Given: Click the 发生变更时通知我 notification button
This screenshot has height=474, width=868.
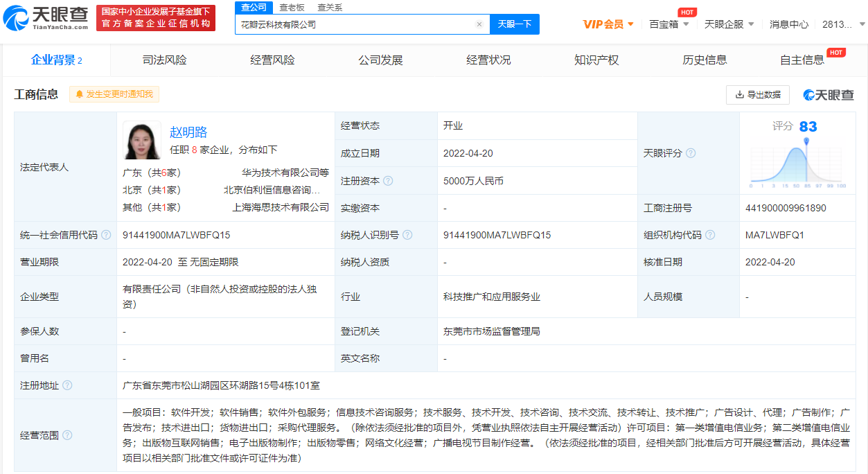Looking at the screenshot, I should pyautogui.click(x=114, y=94).
